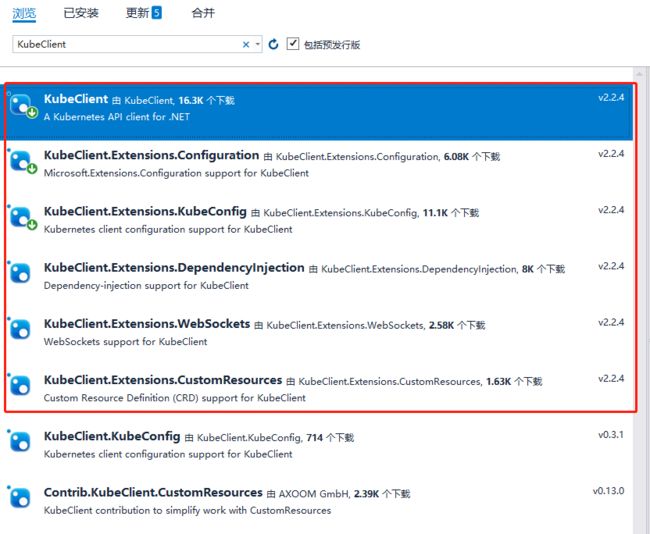Screen dimensions: 650x534
Task: Click the scrollbar up arrow
Action: point(639,74)
